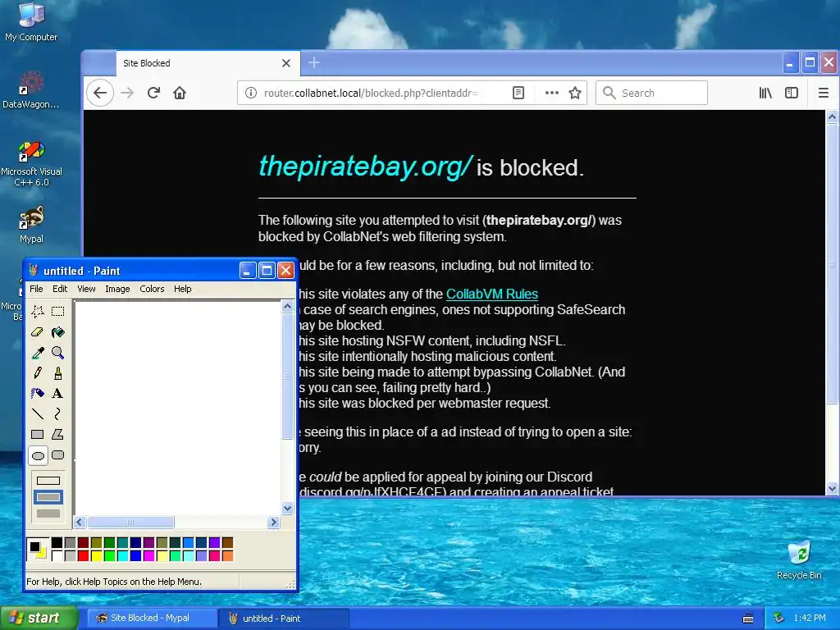Go back with the browser Back arrow
Image resolution: width=840 pixels, height=630 pixels.
(x=100, y=93)
